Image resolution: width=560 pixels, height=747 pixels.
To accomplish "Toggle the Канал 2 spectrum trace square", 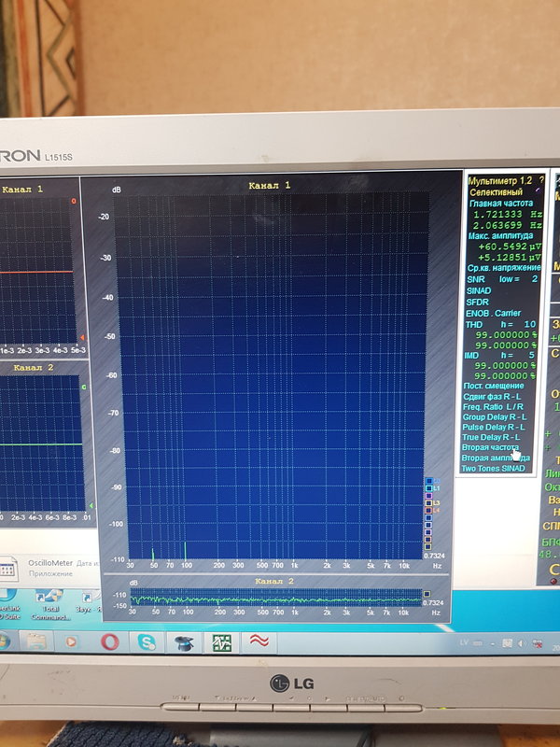I will point(427,594).
